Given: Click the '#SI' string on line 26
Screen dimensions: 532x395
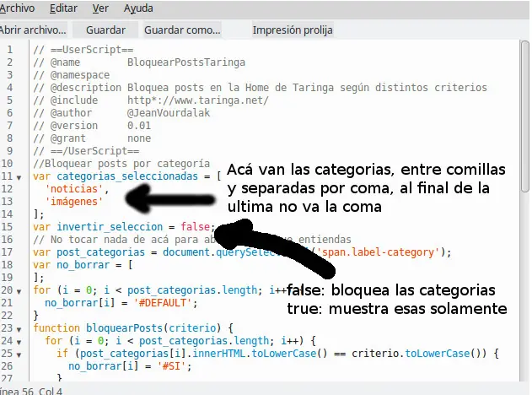Looking at the screenshot, I should click(x=172, y=366).
